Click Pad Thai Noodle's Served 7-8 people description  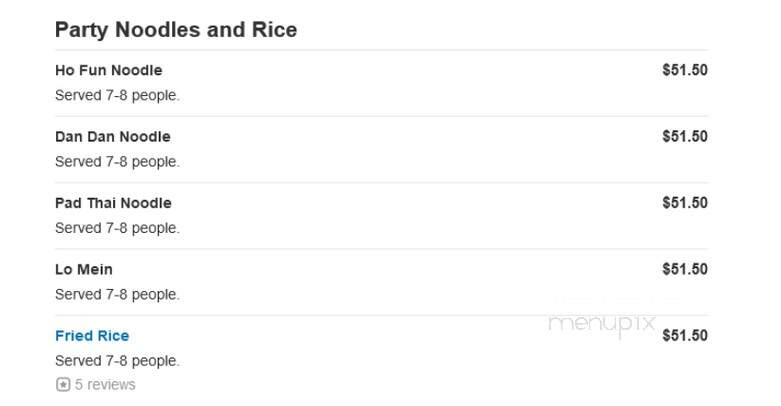pyautogui.click(x=118, y=228)
